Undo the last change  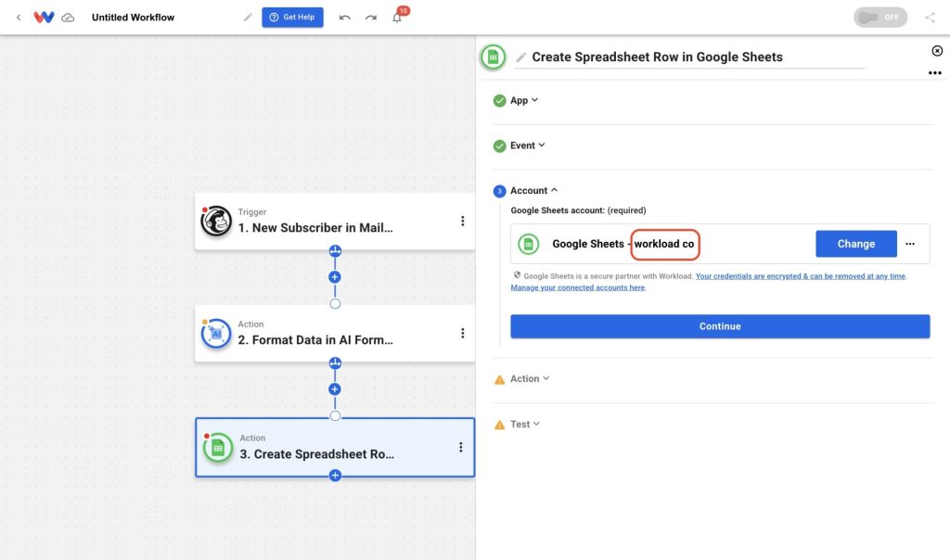(x=345, y=18)
